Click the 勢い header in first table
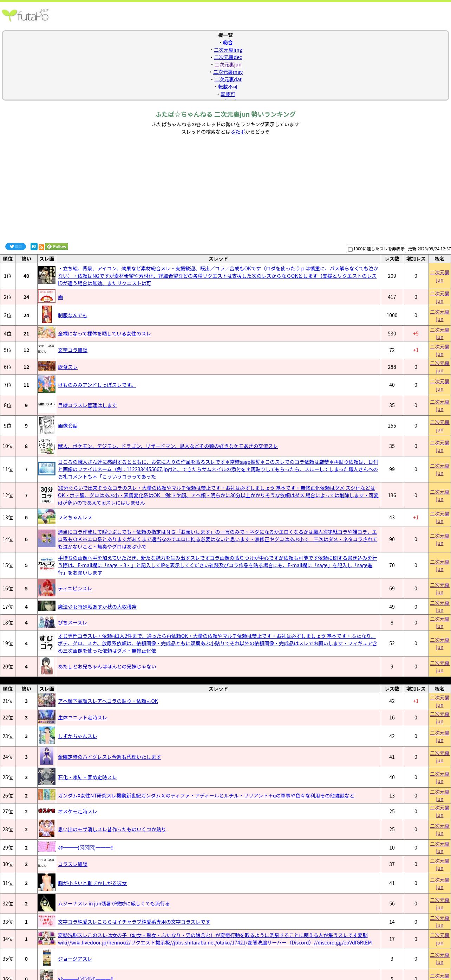451x980 pixels. [26, 259]
